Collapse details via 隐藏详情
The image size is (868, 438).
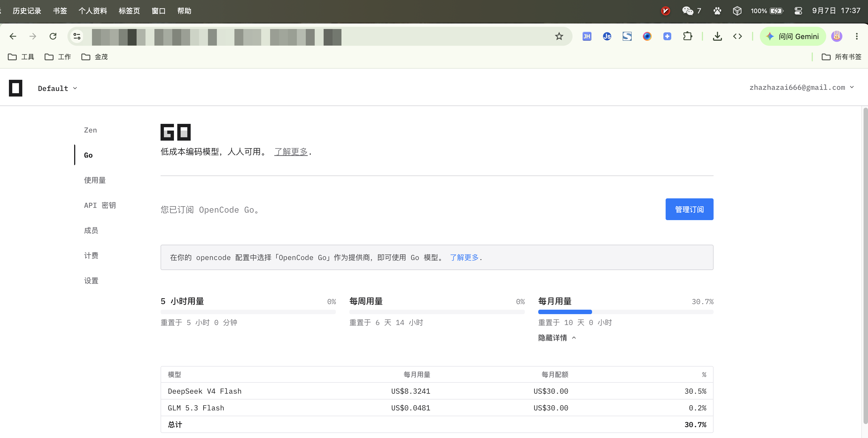tap(557, 338)
